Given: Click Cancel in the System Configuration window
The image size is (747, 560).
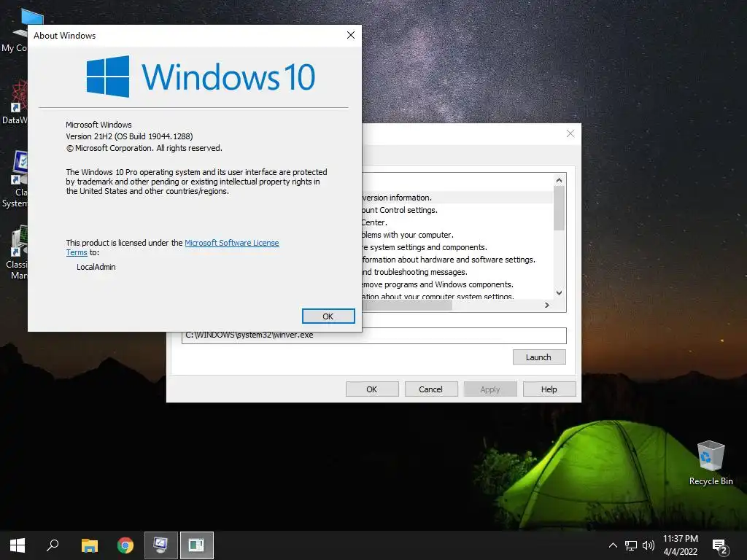Looking at the screenshot, I should 430,389.
